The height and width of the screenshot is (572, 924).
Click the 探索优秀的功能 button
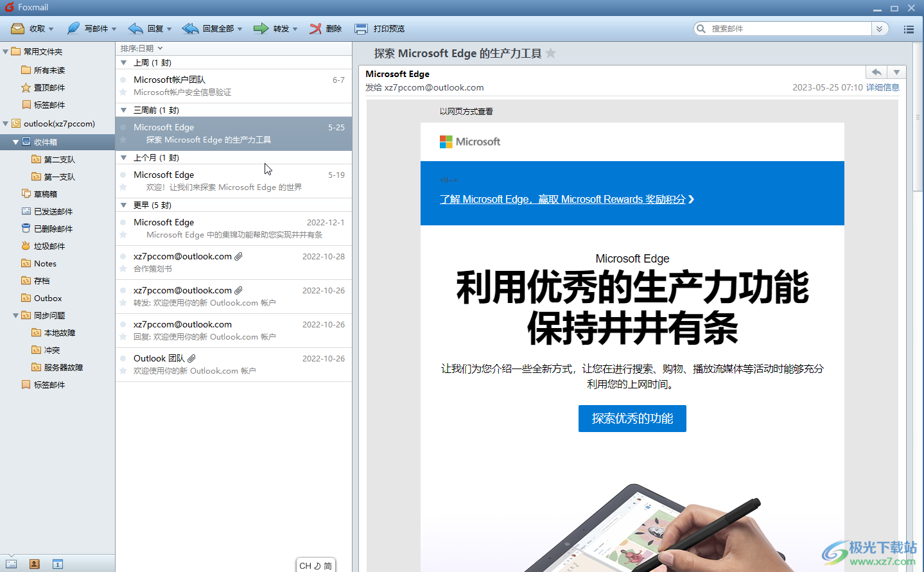point(632,419)
